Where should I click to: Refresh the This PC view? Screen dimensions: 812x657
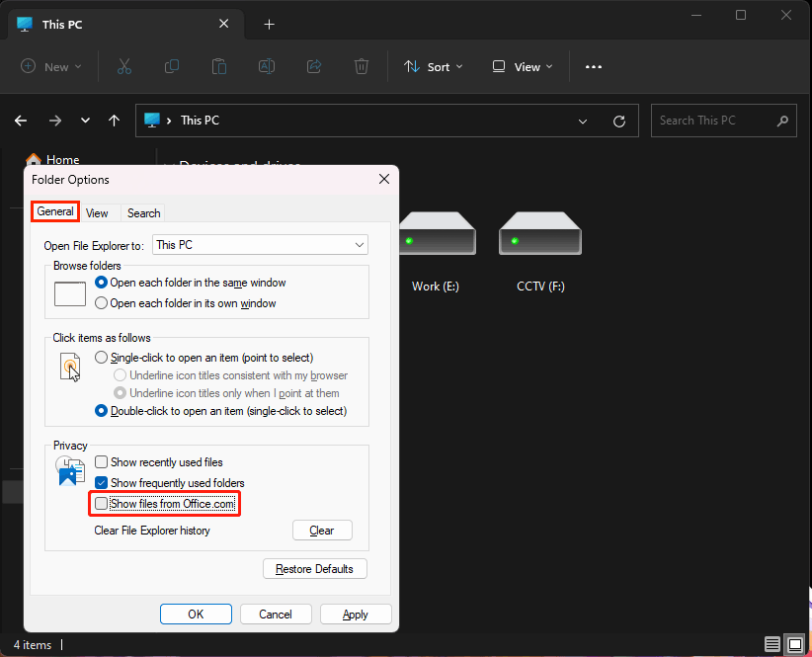coord(619,121)
